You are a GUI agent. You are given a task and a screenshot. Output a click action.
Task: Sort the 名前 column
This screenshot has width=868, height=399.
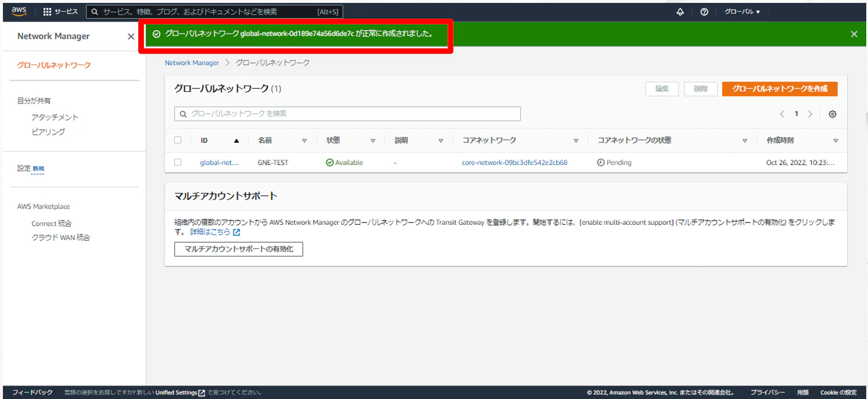(304, 141)
